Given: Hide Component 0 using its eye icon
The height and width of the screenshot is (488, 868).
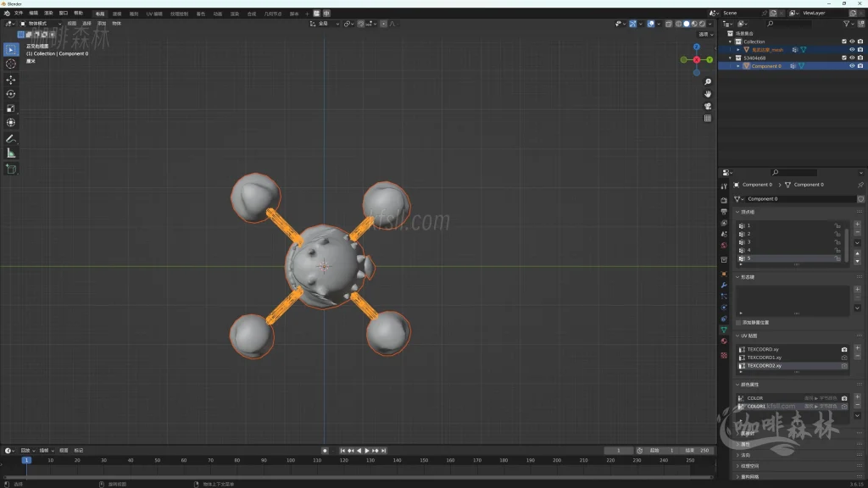Looking at the screenshot, I should tap(852, 66).
